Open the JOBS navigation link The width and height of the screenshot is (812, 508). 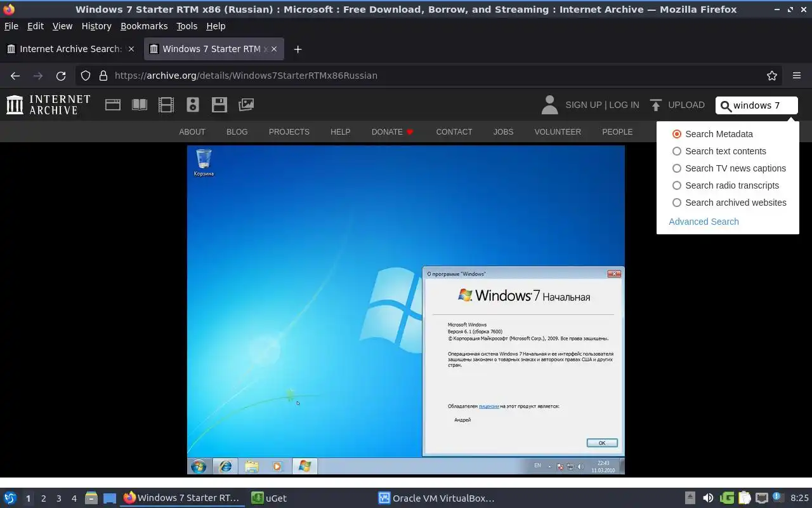pyautogui.click(x=504, y=132)
